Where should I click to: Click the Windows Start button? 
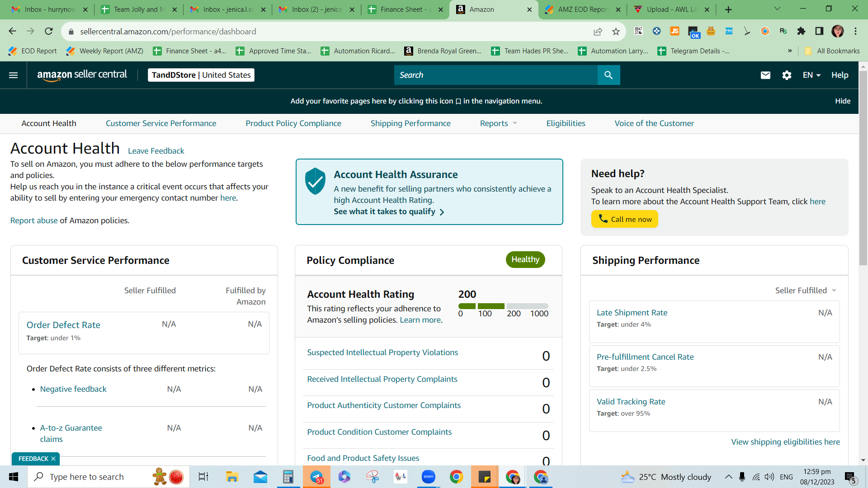pos(14,477)
